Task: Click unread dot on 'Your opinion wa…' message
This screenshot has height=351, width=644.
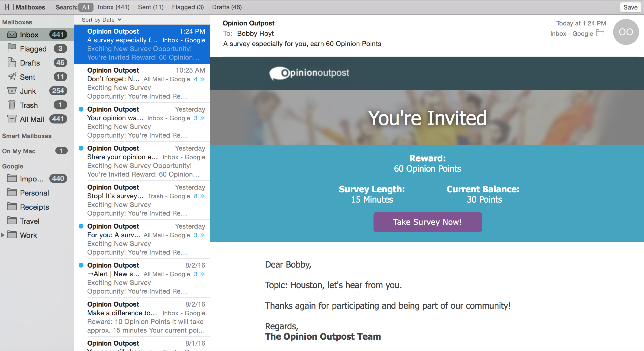Action: tap(81, 109)
